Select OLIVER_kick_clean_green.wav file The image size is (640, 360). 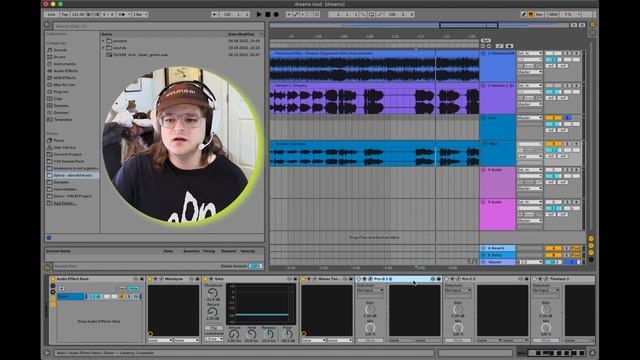coord(140,54)
